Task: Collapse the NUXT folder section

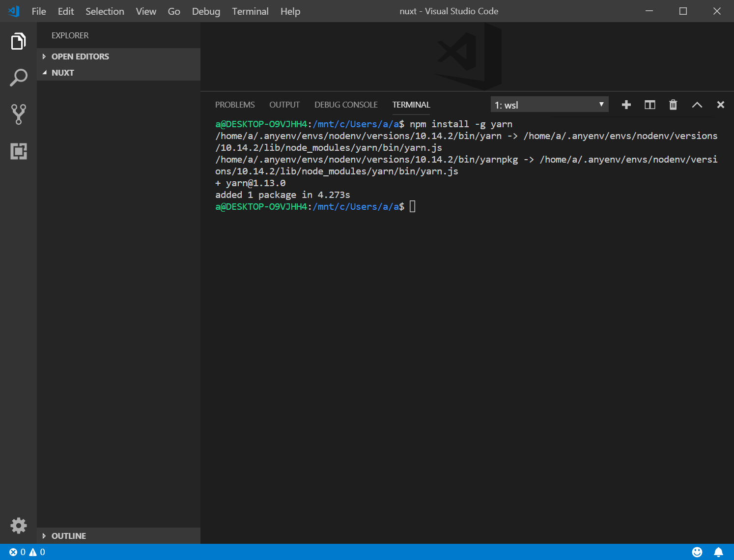Action: [118, 73]
